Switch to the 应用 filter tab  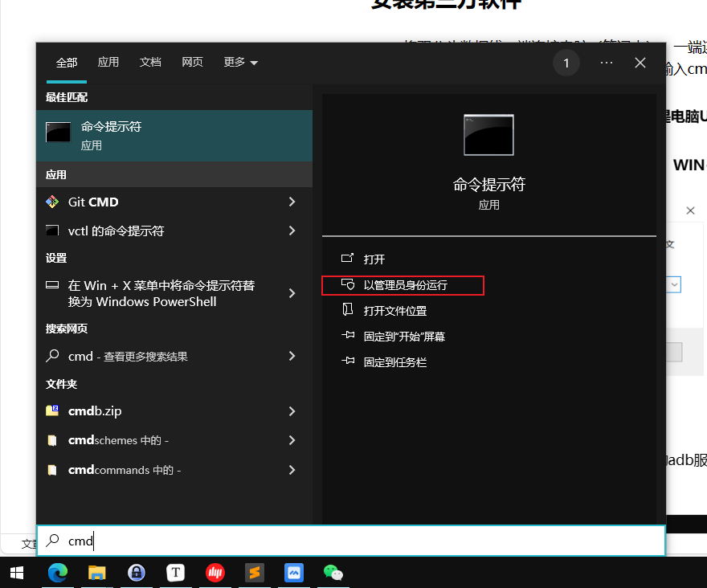click(x=108, y=63)
